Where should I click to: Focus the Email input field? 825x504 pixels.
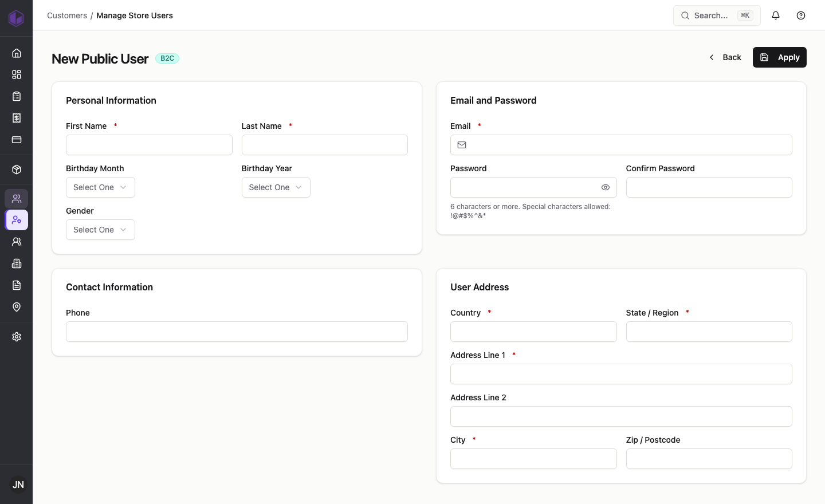coord(621,145)
